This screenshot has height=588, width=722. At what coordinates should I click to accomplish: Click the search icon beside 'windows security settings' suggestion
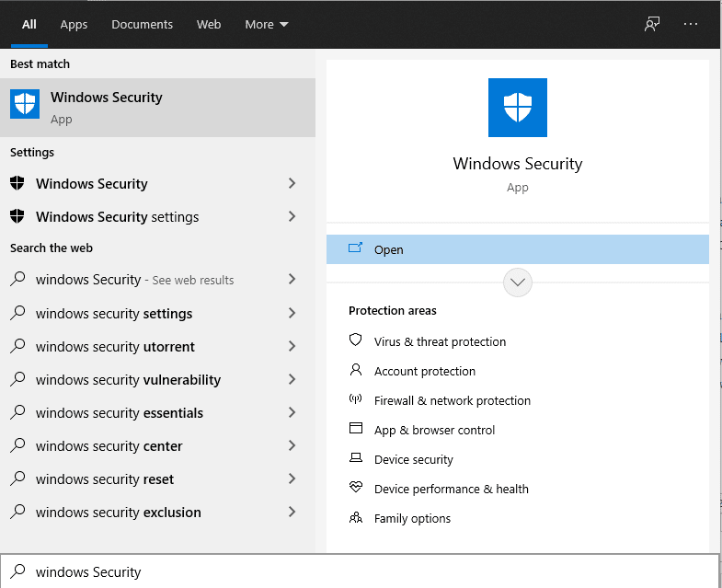click(x=17, y=313)
